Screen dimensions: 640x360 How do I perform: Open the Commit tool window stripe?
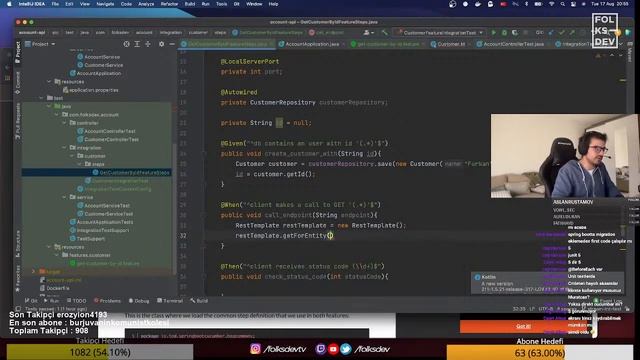tap(18, 83)
